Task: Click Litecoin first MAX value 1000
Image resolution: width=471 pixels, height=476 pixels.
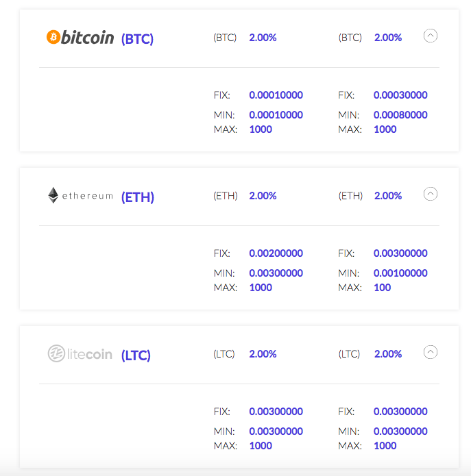Action: tap(261, 446)
